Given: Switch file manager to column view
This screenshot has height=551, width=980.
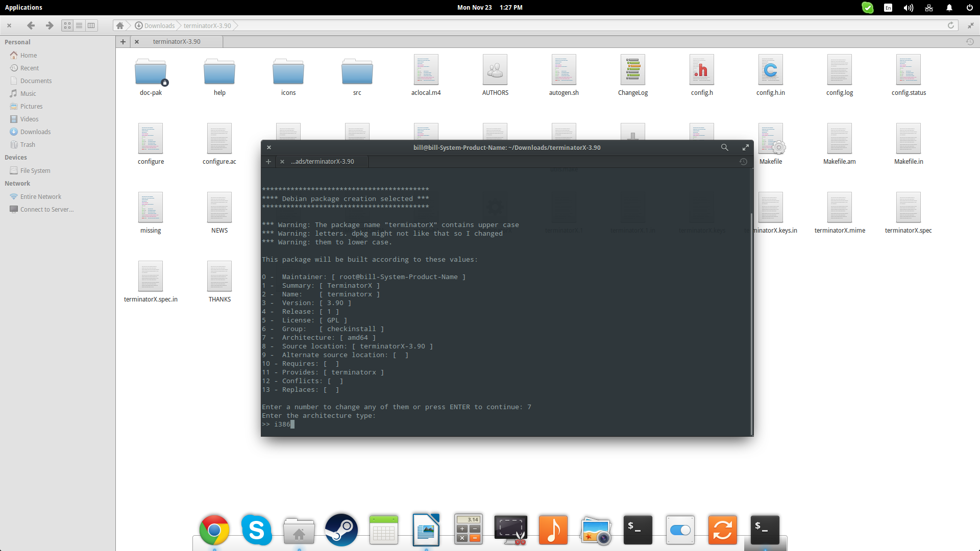Looking at the screenshot, I should 91,26.
